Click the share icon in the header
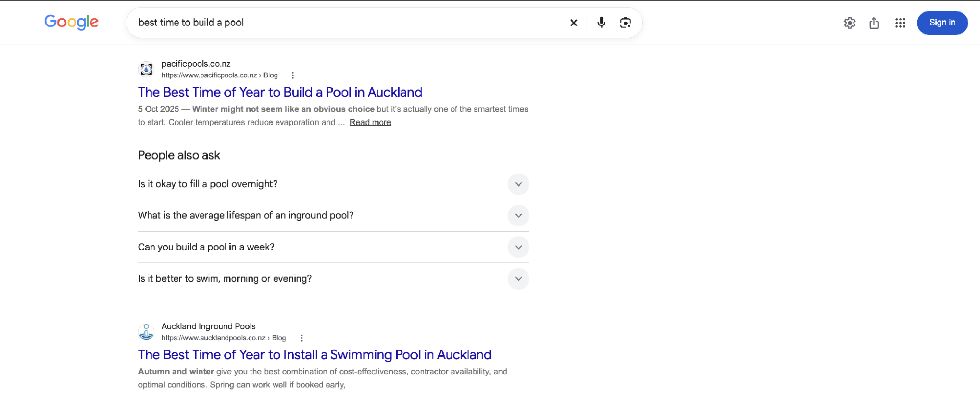The height and width of the screenshot is (400, 980). pyautogui.click(x=874, y=23)
